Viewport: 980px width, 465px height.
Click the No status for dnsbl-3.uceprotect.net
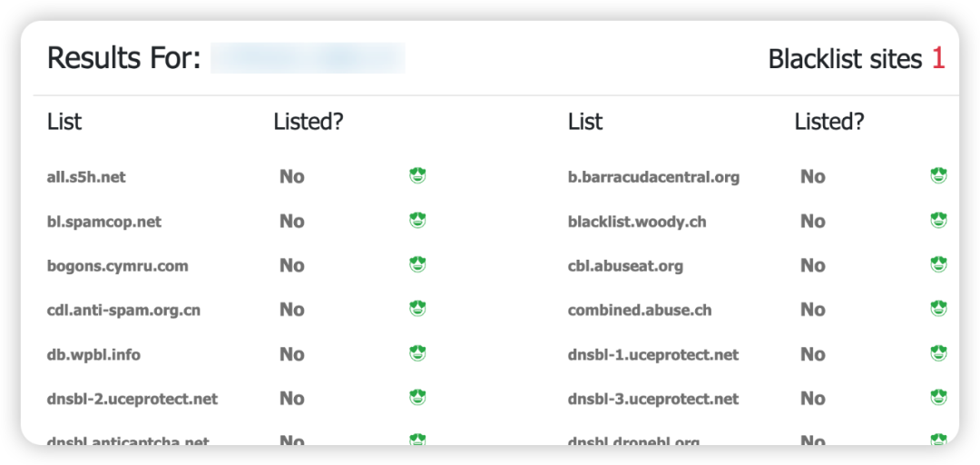(813, 400)
